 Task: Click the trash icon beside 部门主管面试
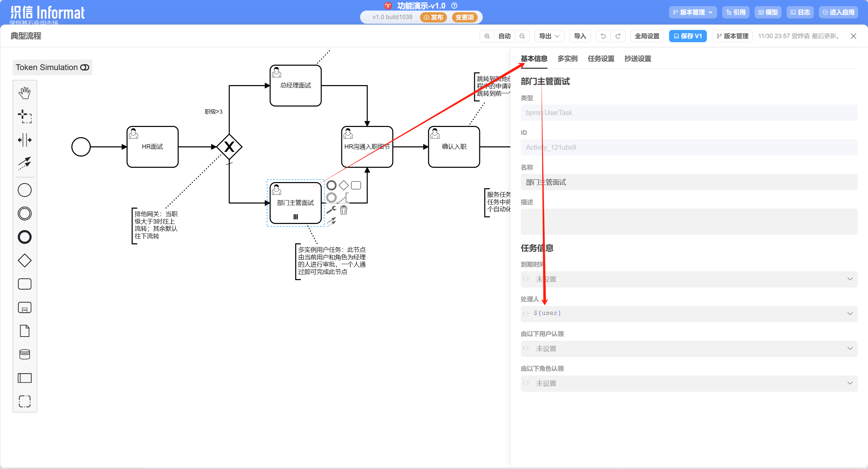pyautogui.click(x=344, y=210)
